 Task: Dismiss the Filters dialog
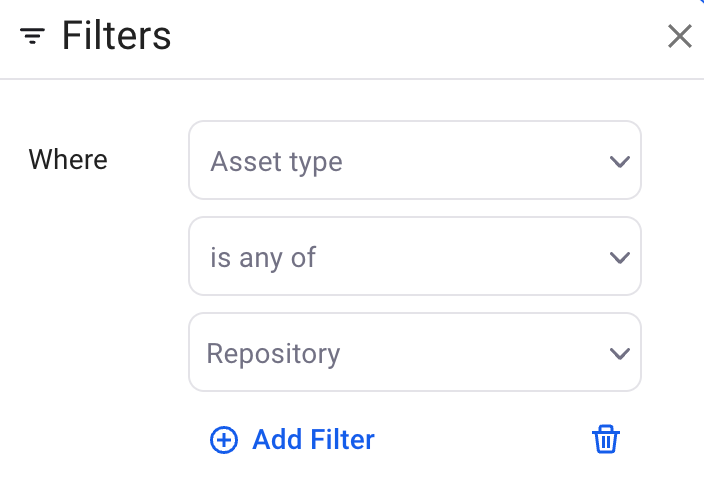pyautogui.click(x=680, y=37)
